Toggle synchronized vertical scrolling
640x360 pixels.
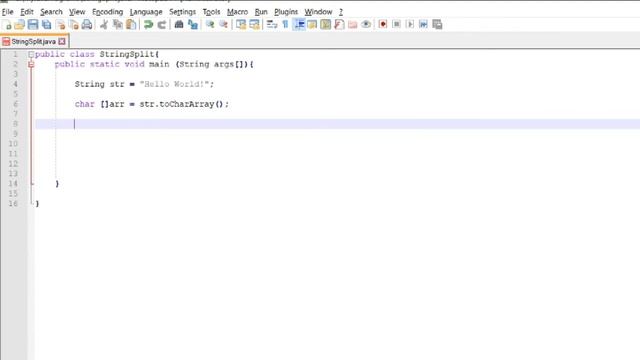coord(241,24)
